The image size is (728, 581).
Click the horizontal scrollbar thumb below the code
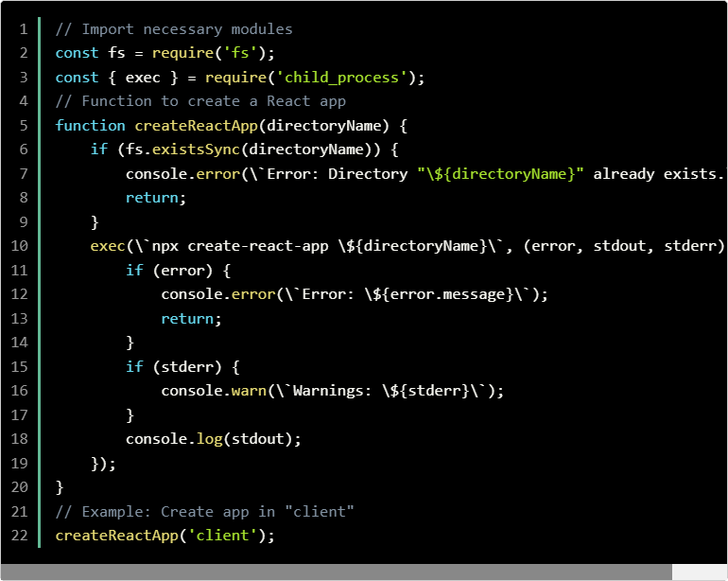tap(337, 572)
